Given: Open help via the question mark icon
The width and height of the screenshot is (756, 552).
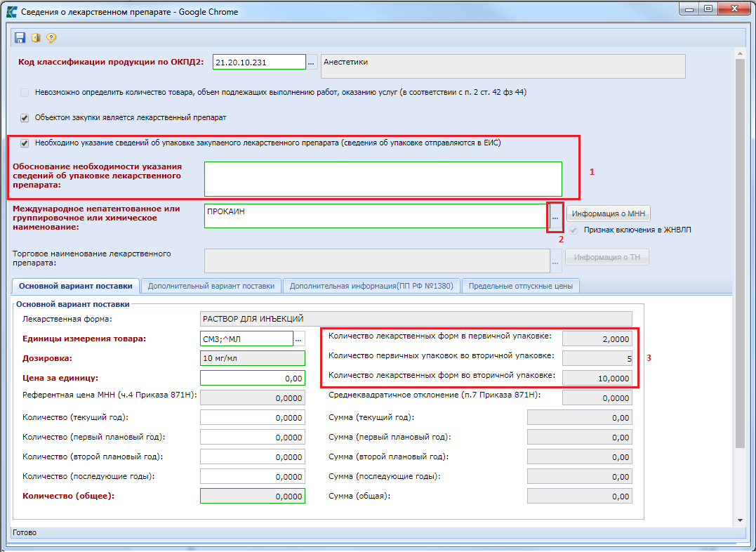Looking at the screenshot, I should tap(51, 38).
